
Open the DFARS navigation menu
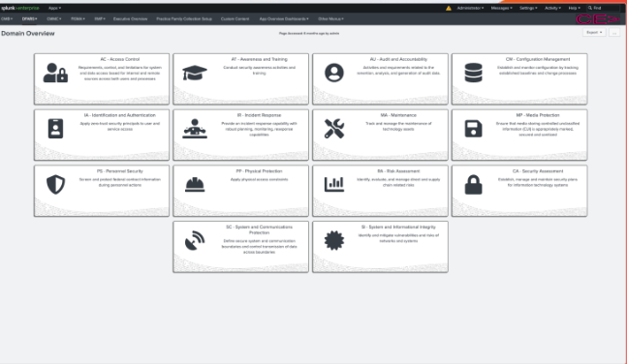(x=30, y=18)
